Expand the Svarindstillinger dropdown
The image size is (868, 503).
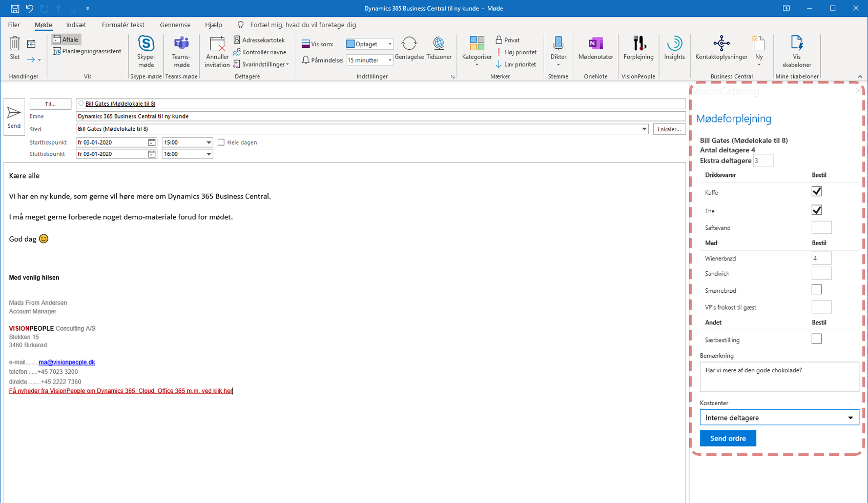261,65
